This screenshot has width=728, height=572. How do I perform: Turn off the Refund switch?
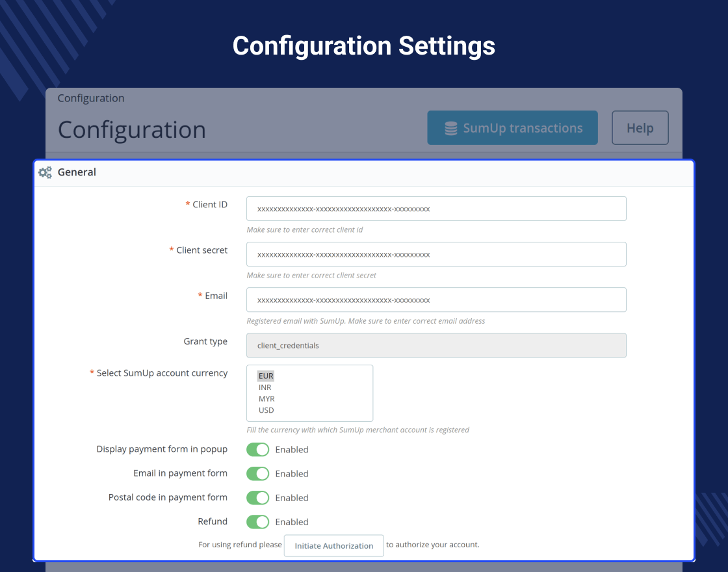click(257, 522)
